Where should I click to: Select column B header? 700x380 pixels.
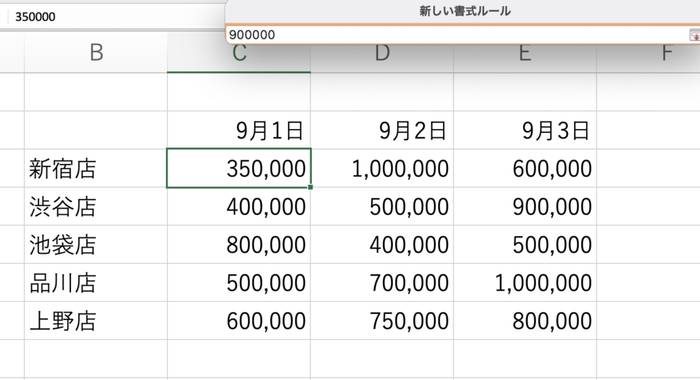(x=96, y=53)
